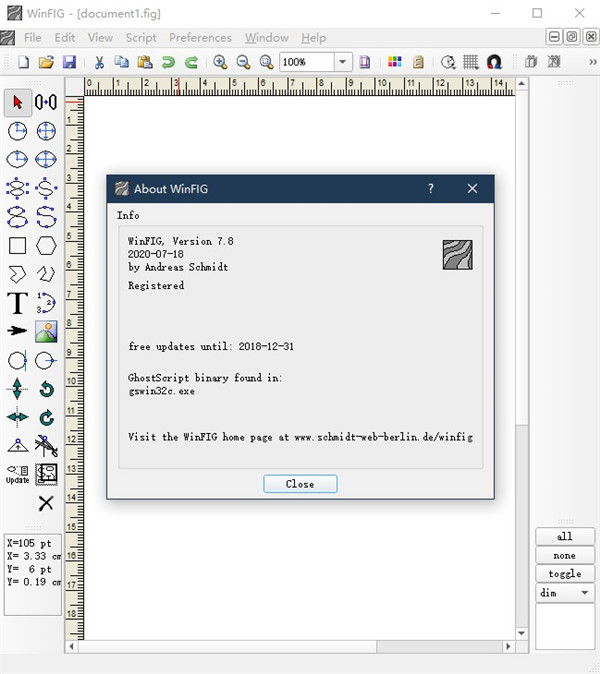Select the red arrow pointer tool

coord(18,102)
